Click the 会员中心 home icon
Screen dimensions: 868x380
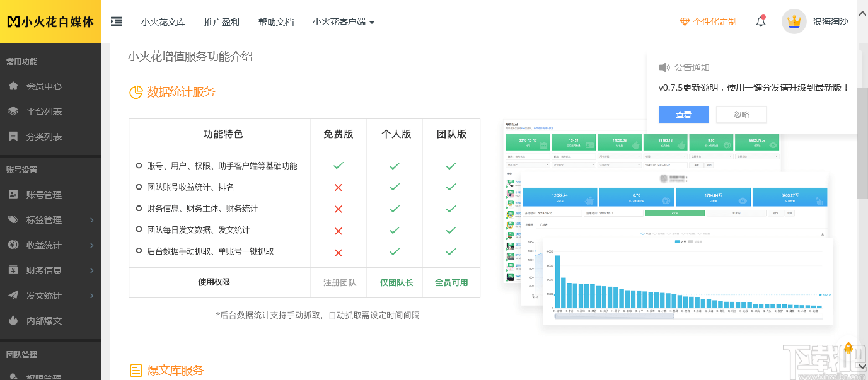[13, 86]
